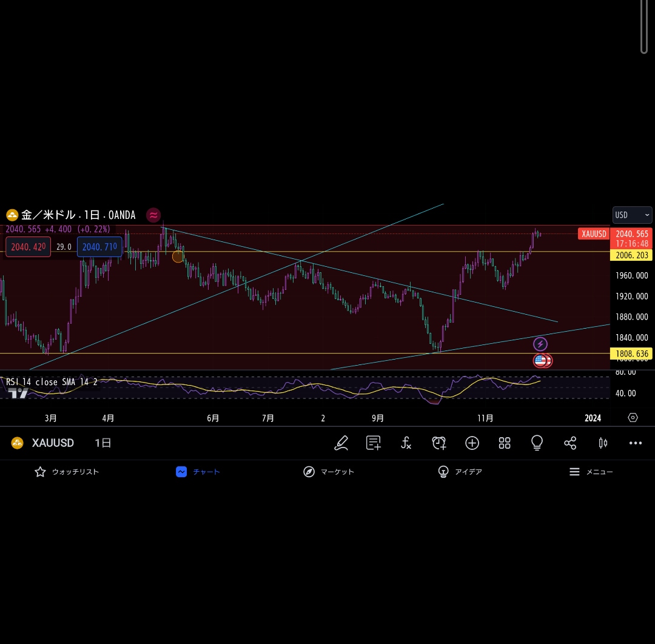
Task: Share the chart via share icon
Action: (570, 443)
